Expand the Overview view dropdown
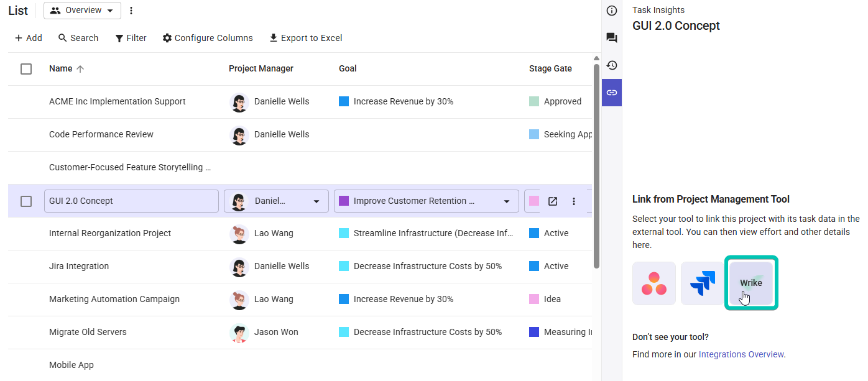This screenshot has height=381, width=868. tap(83, 11)
